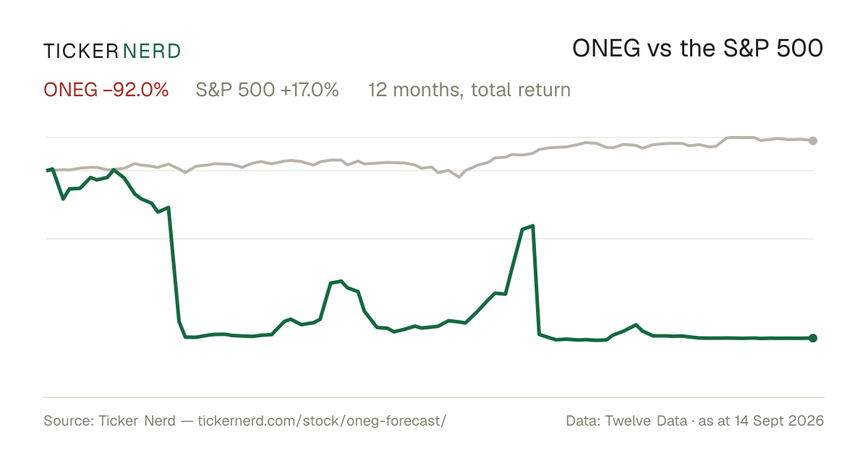Click the Data: Twelve Data credit

coord(628,421)
